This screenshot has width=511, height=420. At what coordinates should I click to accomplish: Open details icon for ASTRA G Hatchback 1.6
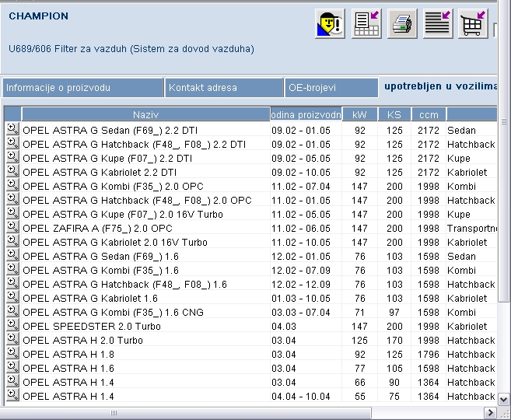12,283
